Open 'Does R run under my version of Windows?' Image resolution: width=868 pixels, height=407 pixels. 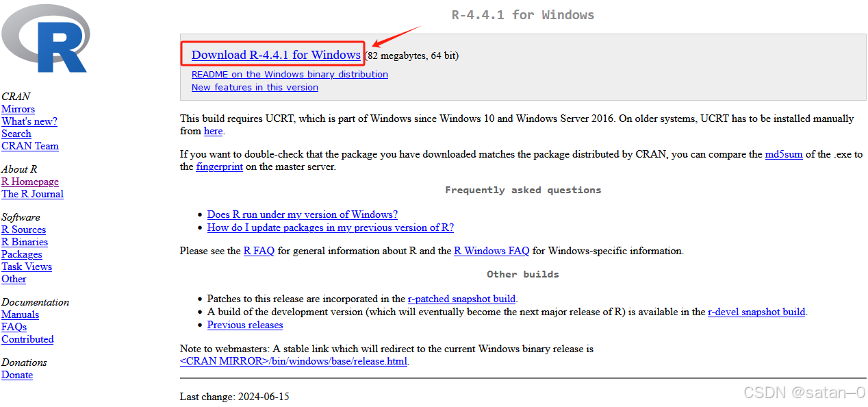pos(303,214)
